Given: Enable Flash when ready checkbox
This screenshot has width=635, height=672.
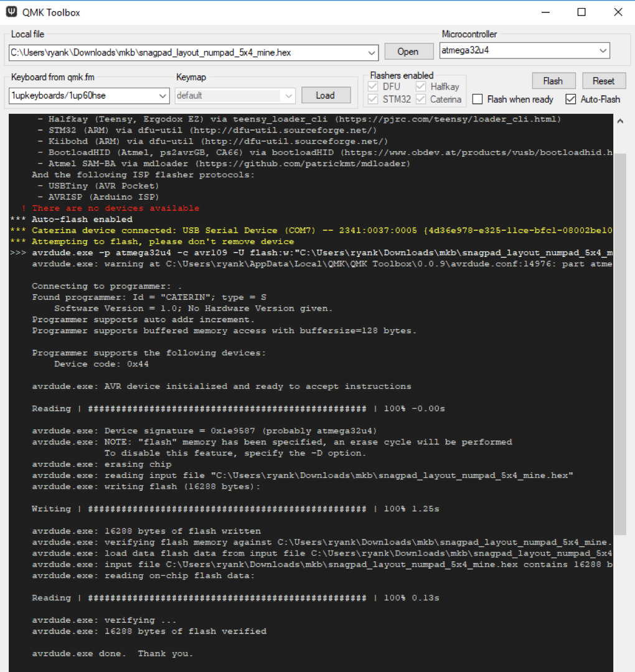Looking at the screenshot, I should pos(477,100).
